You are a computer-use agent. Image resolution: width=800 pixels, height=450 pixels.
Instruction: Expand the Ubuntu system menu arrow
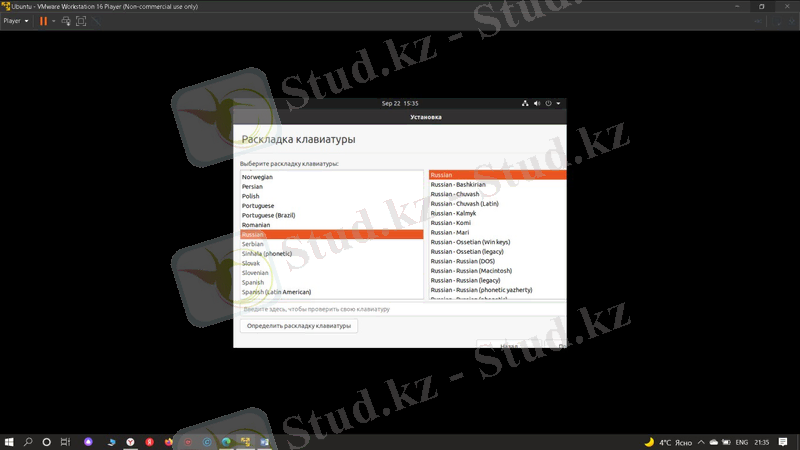click(558, 103)
